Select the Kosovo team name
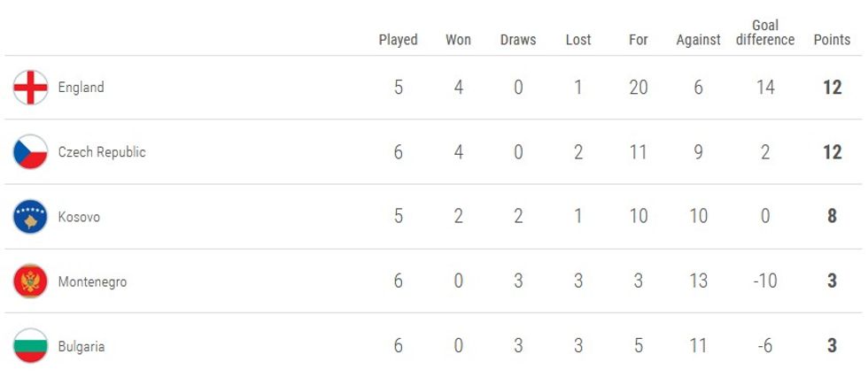Viewport: 868px width, 385px height. click(79, 217)
